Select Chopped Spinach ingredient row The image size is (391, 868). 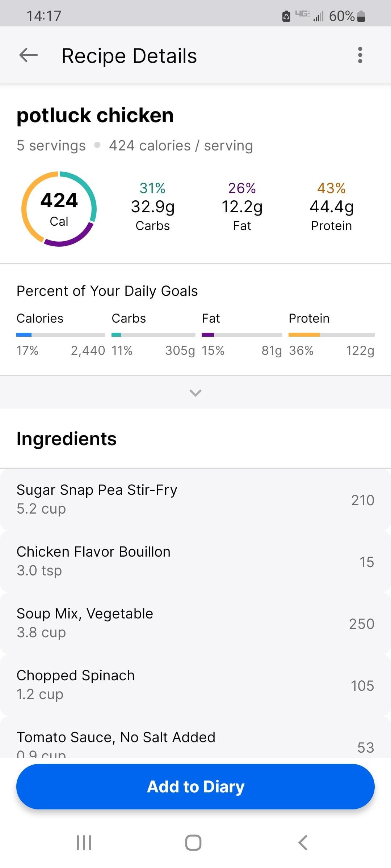point(195,685)
